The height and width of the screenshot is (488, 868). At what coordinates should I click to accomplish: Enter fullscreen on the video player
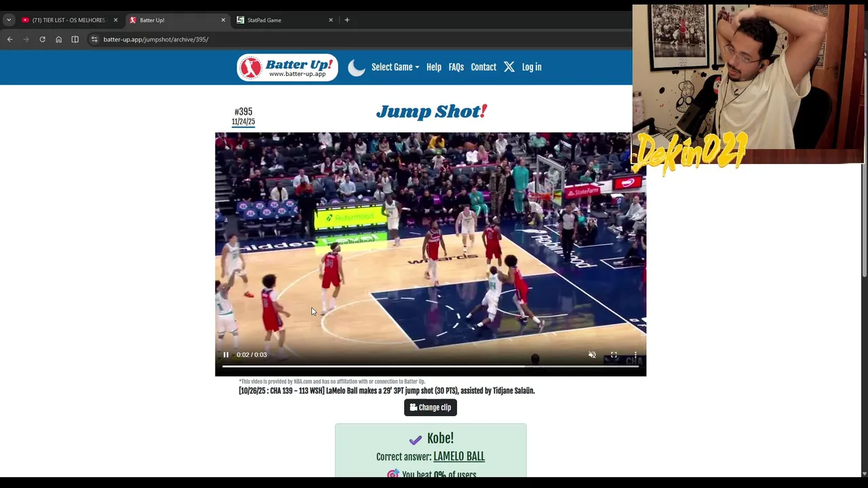(614, 354)
